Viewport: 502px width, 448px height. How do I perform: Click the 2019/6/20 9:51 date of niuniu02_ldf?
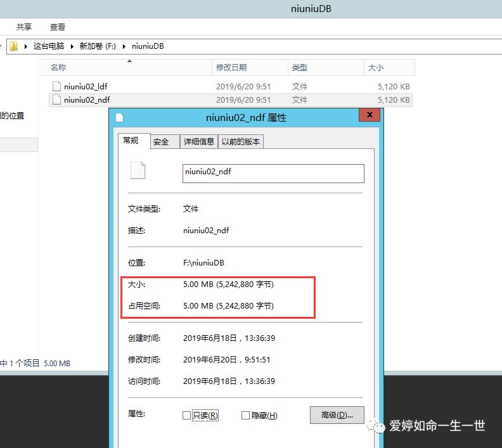coord(243,86)
